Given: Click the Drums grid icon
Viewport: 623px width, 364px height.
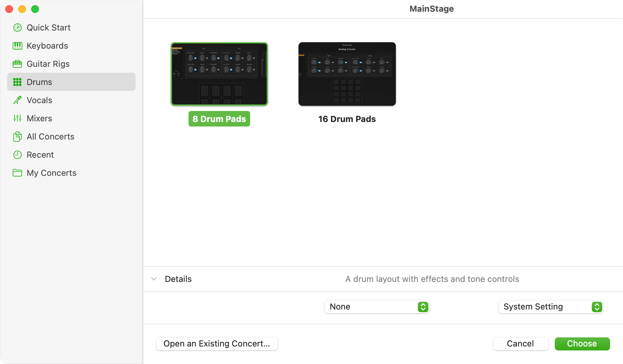Looking at the screenshot, I should coord(18,82).
